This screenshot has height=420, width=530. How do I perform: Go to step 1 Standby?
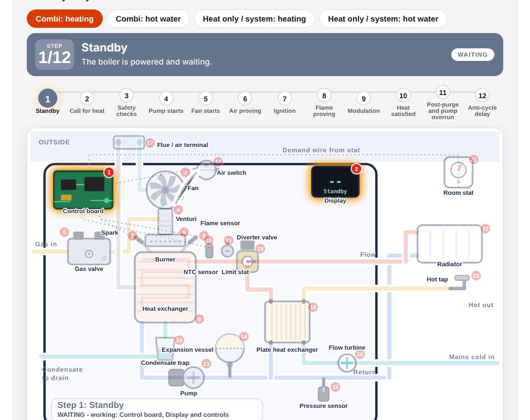tap(48, 99)
